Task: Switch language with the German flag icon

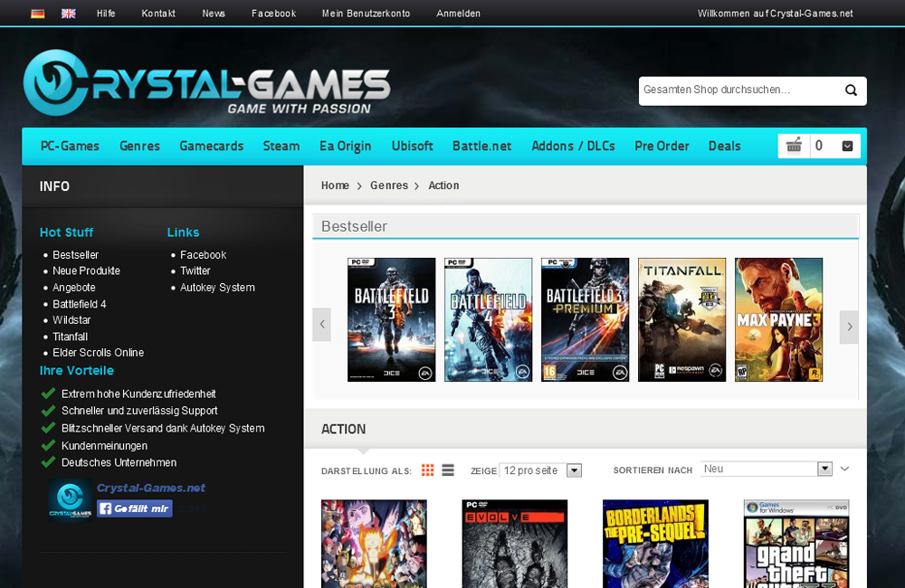Action: 37,14
